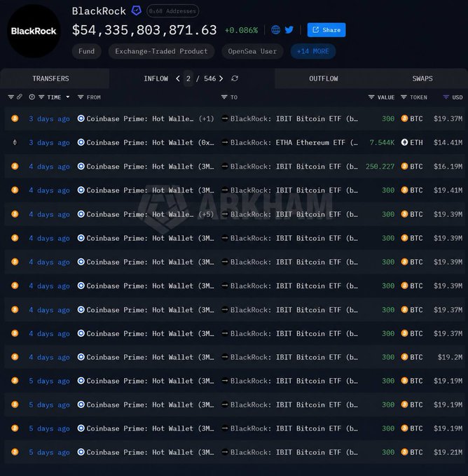Click the Coinbase logo icon in the $19.21M row
Screen dimensions: 468x476
pyautogui.click(x=81, y=452)
